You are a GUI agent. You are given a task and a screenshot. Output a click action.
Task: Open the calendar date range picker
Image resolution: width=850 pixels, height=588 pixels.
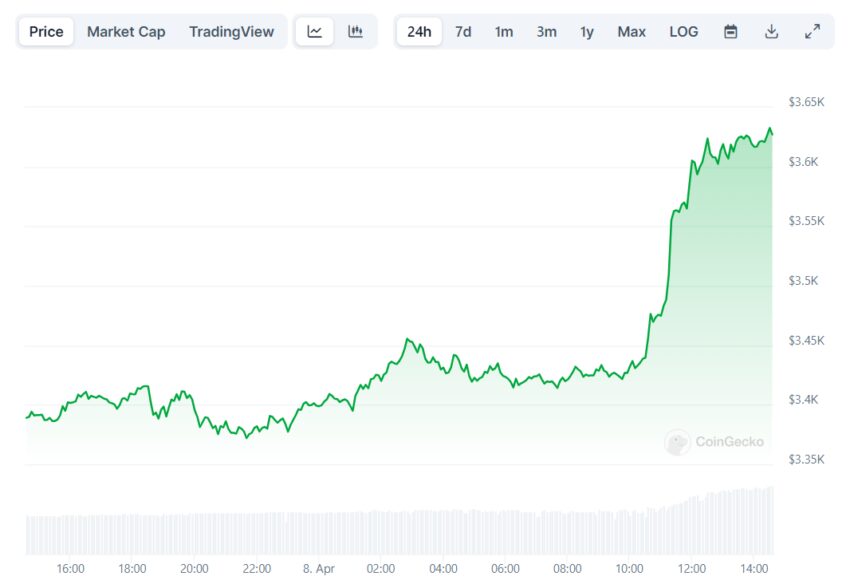(731, 31)
